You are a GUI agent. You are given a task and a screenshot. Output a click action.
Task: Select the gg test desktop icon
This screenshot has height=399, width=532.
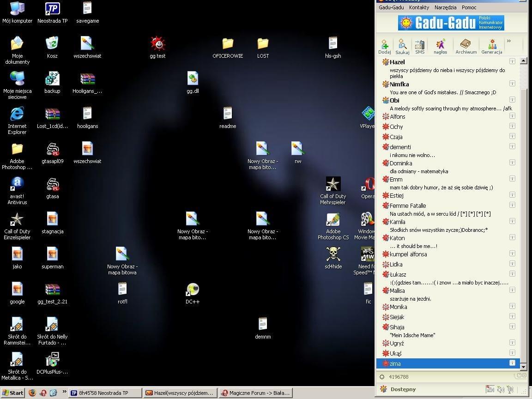(158, 47)
